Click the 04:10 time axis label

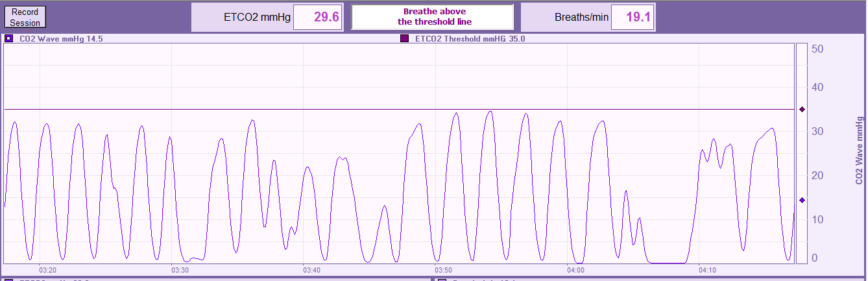click(708, 270)
